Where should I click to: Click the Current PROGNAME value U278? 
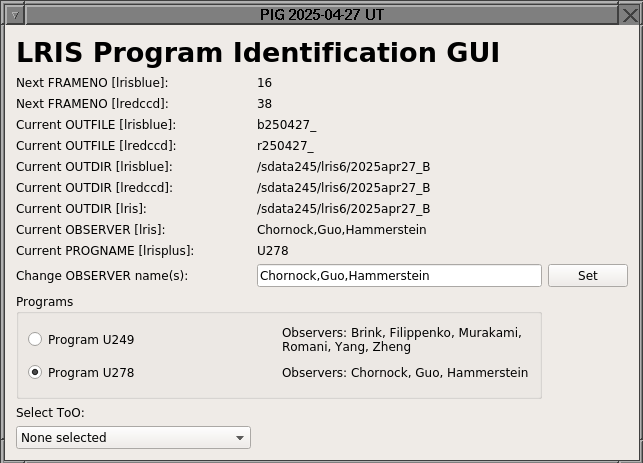point(273,250)
